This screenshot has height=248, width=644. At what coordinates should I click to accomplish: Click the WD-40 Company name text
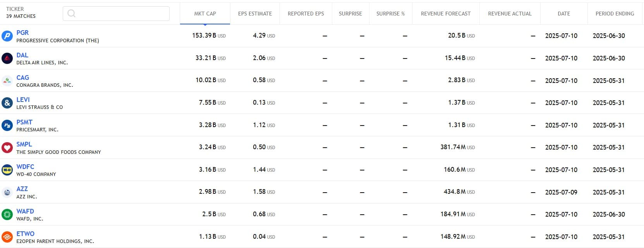(x=36, y=174)
